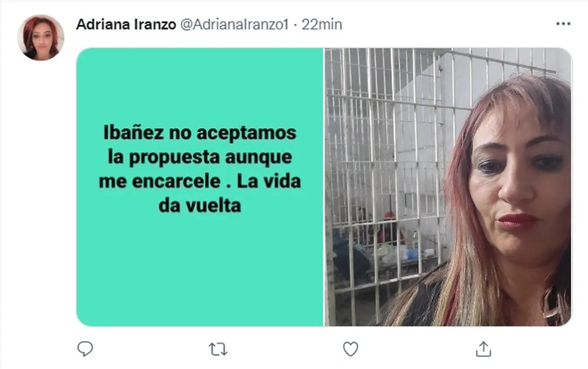Click the words 'Ibañez no aceptamos' in image
This screenshot has width=588, height=369.
(x=200, y=133)
